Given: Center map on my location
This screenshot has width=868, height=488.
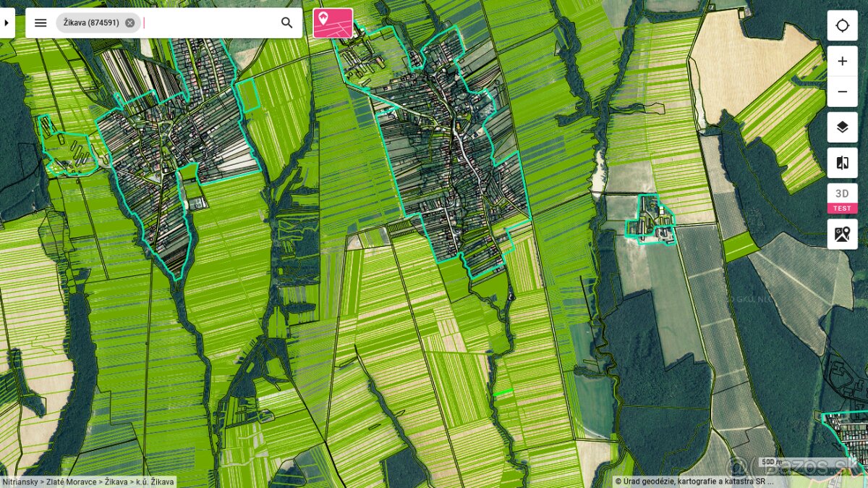Looking at the screenshot, I should pos(843,26).
